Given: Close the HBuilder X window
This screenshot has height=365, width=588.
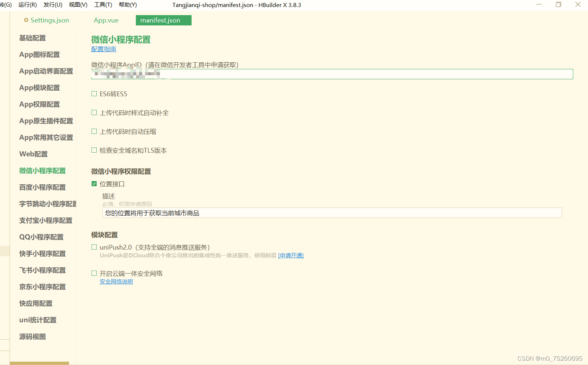Looking at the screenshot, I should tap(578, 4).
